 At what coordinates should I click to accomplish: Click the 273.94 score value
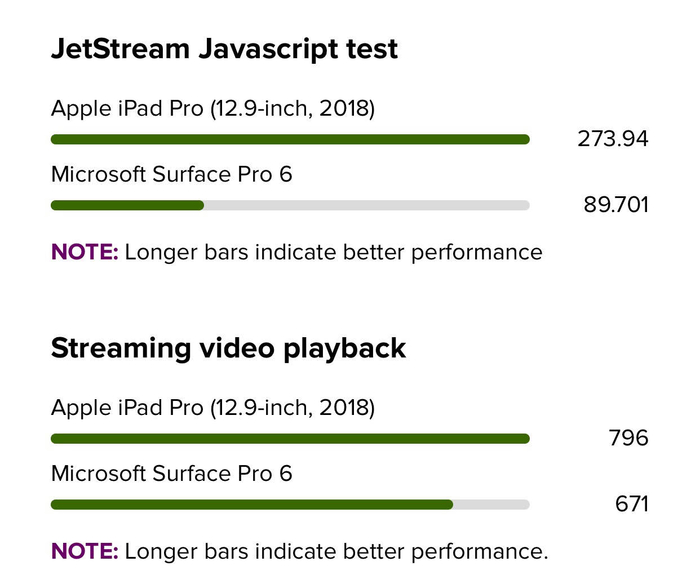(x=612, y=139)
